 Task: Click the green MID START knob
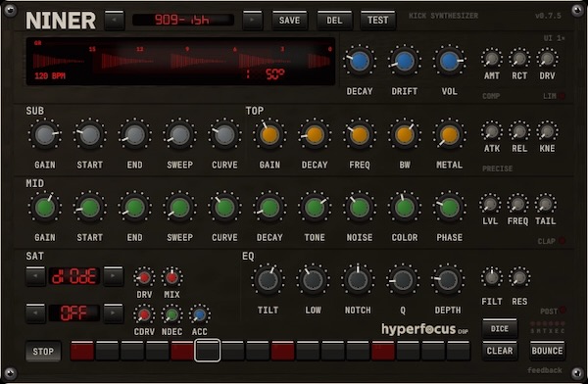89,208
